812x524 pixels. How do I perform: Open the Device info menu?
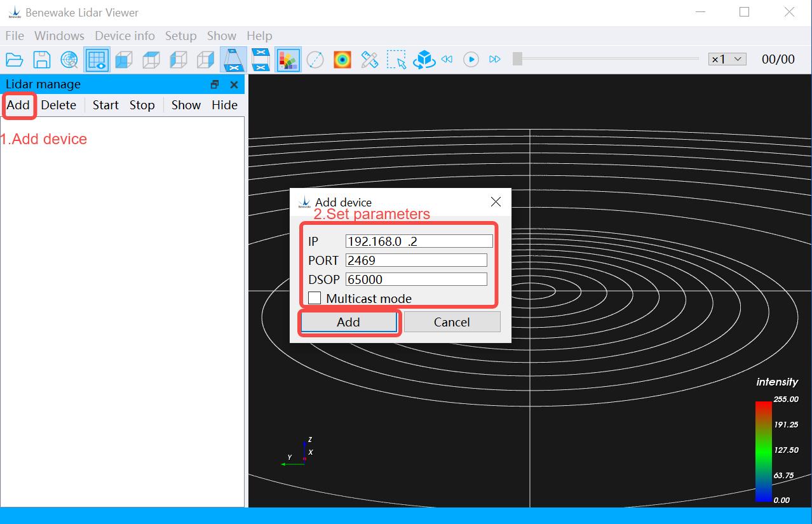[x=125, y=36]
